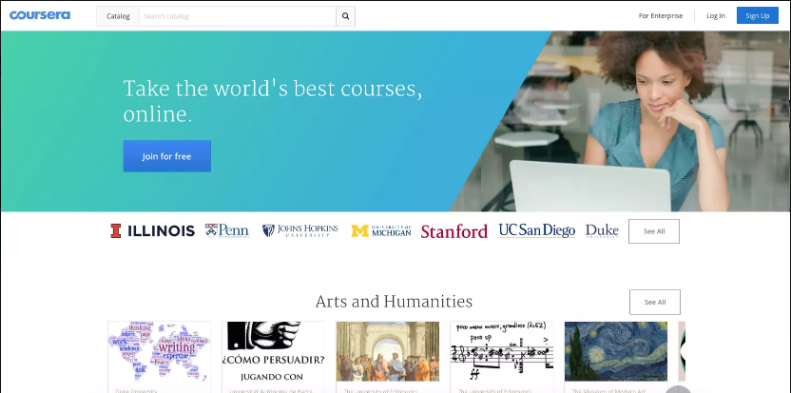The height and width of the screenshot is (393, 791).
Task: Focus the Search catalog field
Action: point(238,16)
